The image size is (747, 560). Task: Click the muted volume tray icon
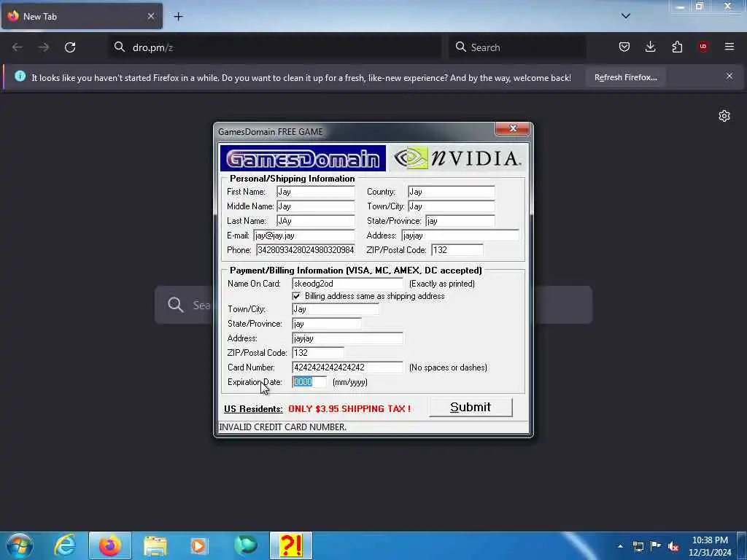click(x=673, y=546)
